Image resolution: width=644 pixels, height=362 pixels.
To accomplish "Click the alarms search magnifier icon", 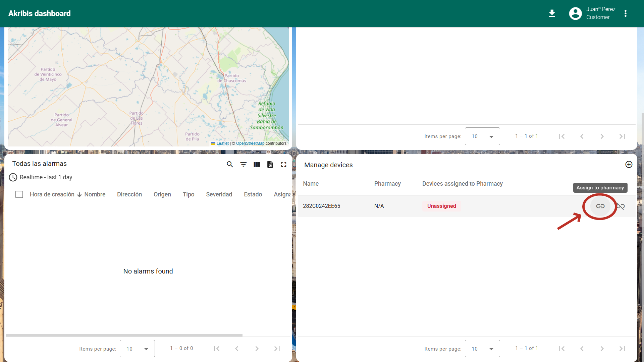I will (230, 164).
